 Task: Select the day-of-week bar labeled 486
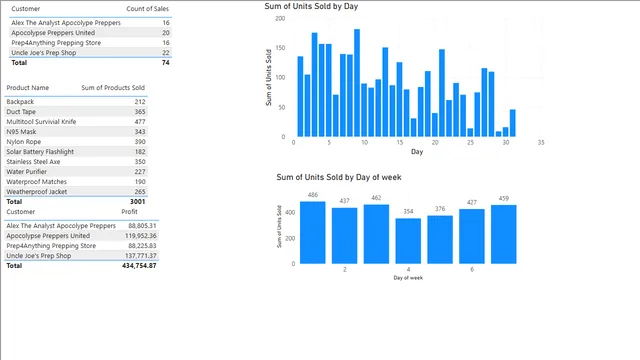[313, 233]
